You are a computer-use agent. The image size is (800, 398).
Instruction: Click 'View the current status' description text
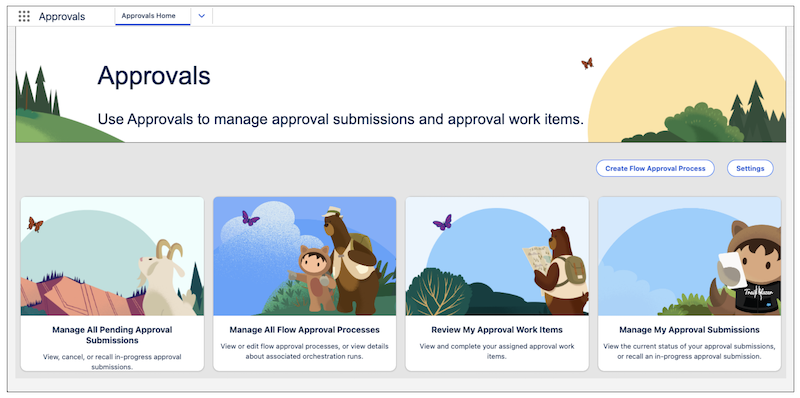[x=689, y=351]
